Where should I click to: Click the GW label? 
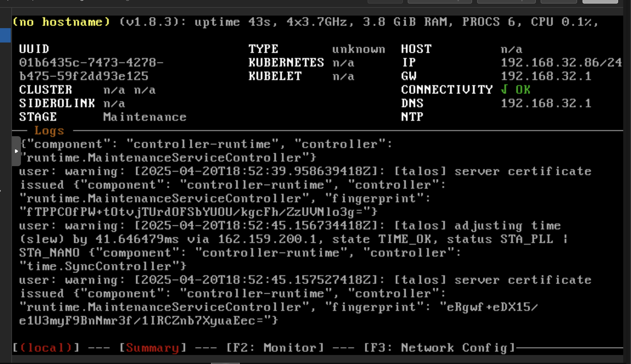[409, 76]
